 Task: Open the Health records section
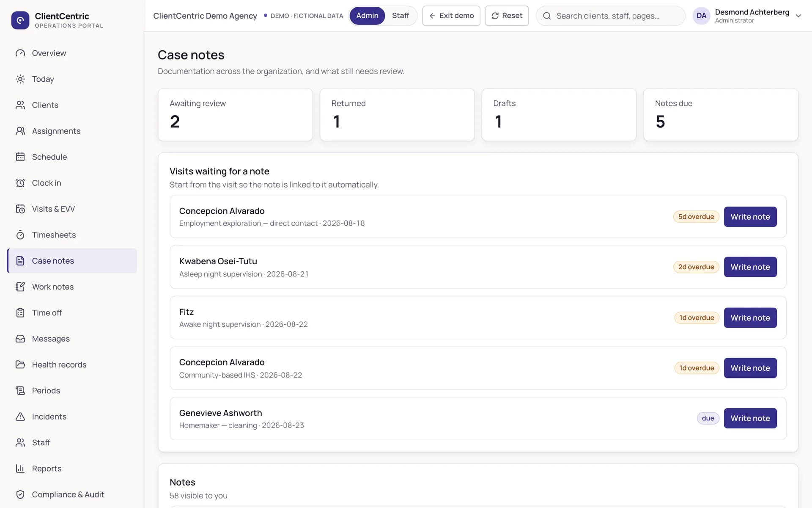72,364
